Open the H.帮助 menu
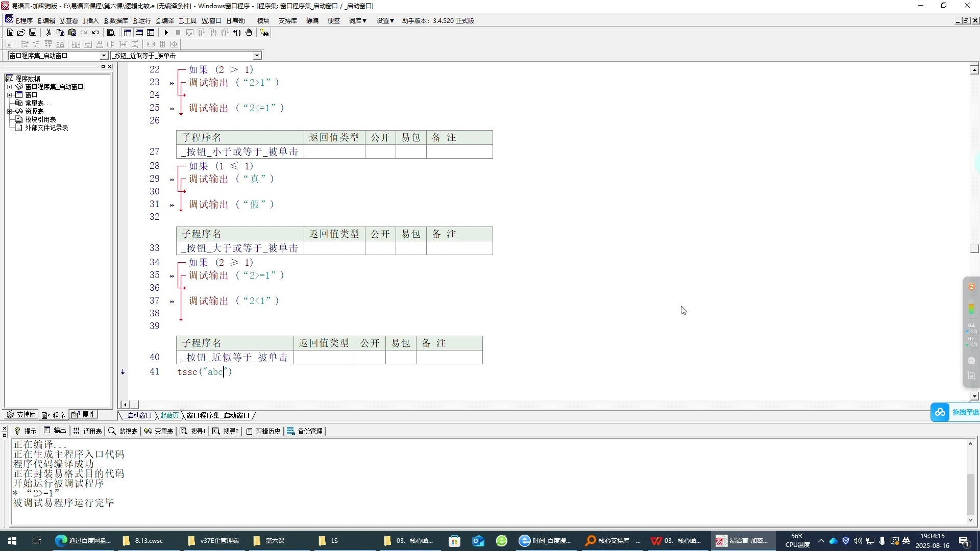The width and height of the screenshot is (980, 551). (x=236, y=20)
